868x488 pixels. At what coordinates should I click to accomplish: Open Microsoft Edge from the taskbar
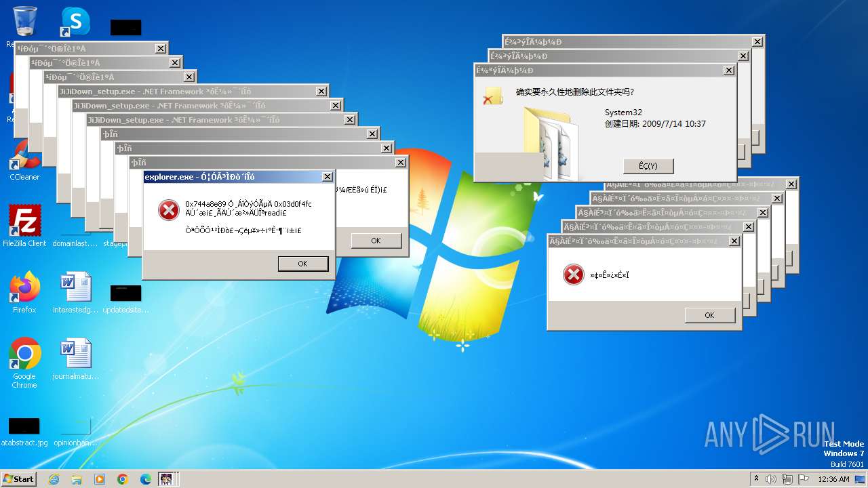(x=146, y=479)
